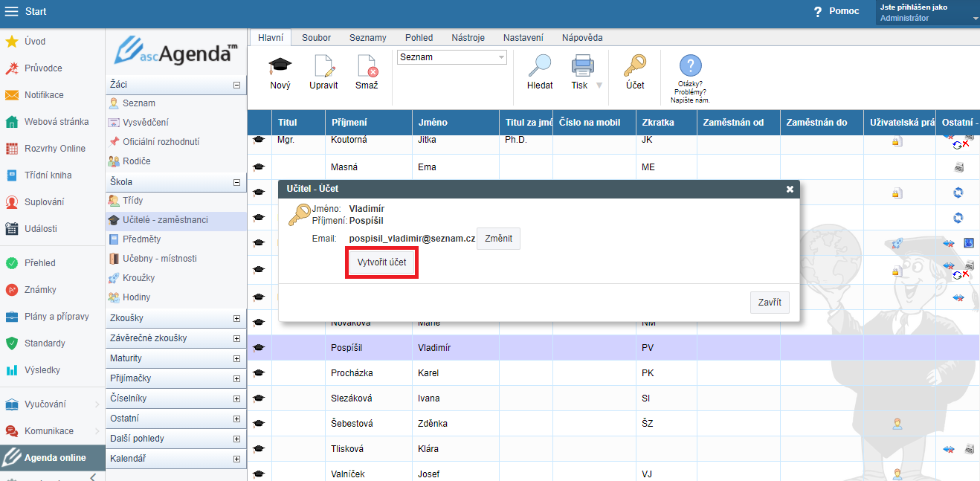The width and height of the screenshot is (980, 481).
Task: Click the Tisk printer icon
Action: [x=582, y=67]
